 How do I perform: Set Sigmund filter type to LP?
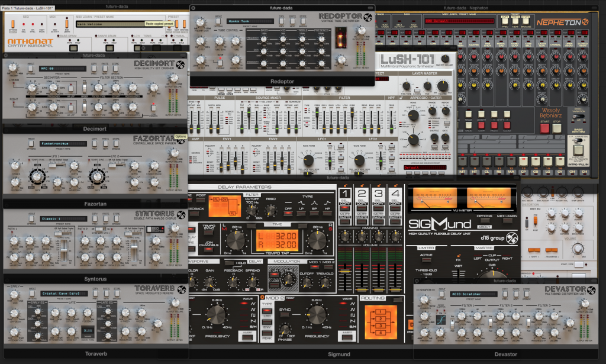301,213
